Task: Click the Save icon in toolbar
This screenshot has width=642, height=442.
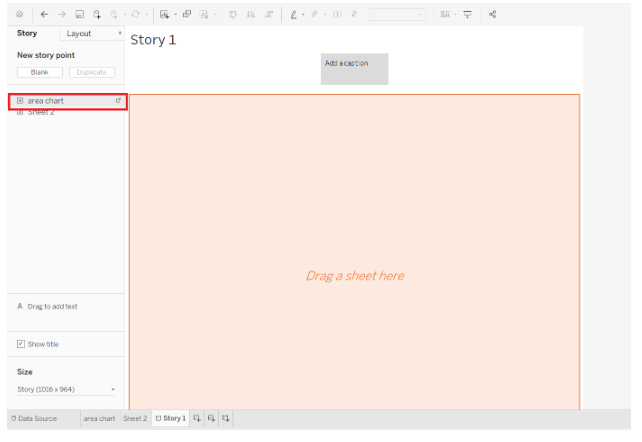Action: pyautogui.click(x=80, y=15)
